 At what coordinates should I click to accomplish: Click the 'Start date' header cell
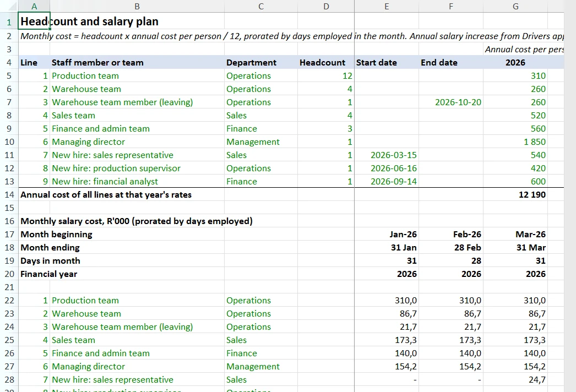[387, 62]
